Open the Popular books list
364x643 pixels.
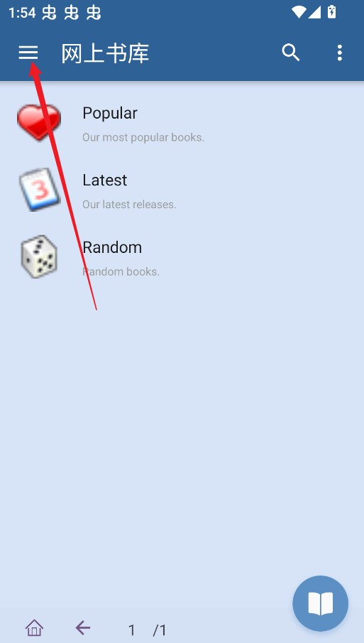point(182,124)
